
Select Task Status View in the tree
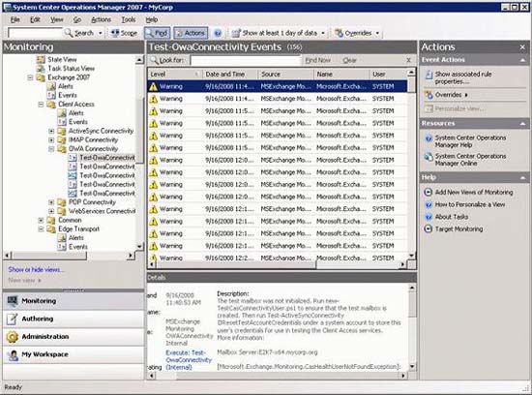pyautogui.click(x=71, y=69)
